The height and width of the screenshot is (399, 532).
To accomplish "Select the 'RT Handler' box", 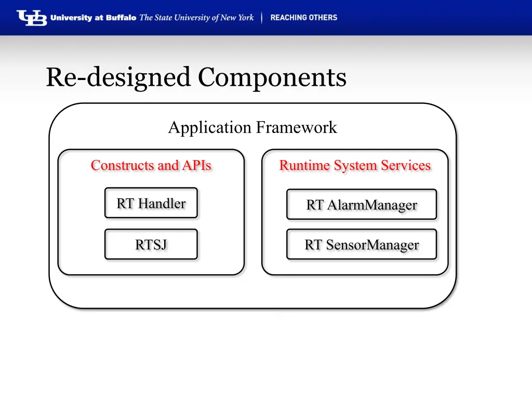I will (151, 203).
